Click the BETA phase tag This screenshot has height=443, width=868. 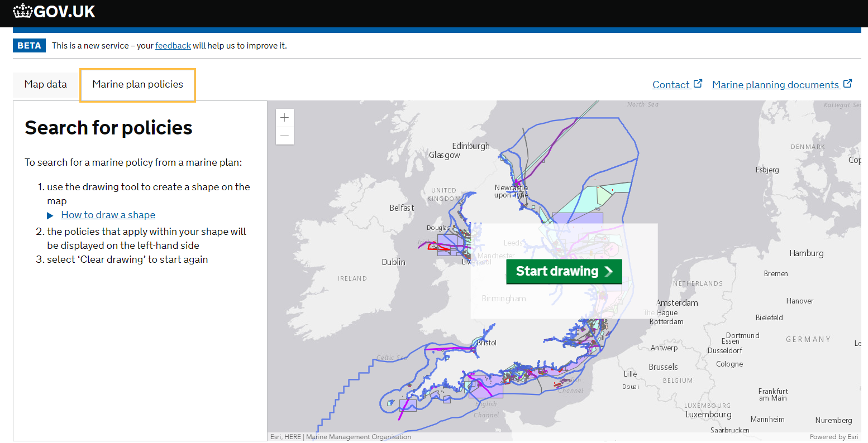[x=29, y=45]
